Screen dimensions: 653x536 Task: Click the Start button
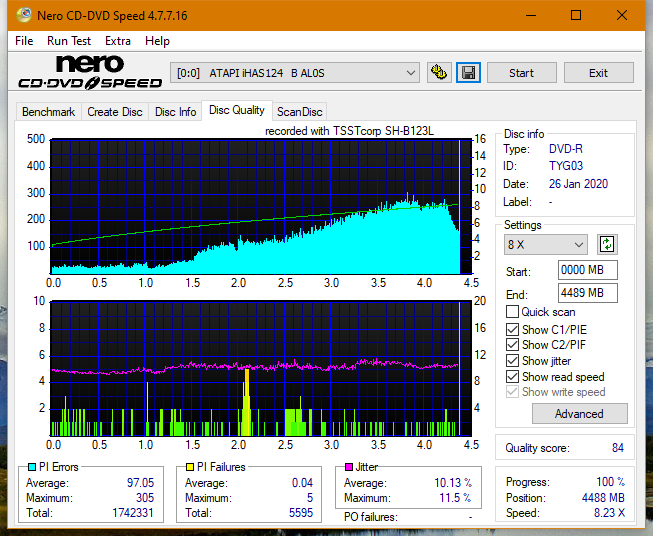(521, 73)
